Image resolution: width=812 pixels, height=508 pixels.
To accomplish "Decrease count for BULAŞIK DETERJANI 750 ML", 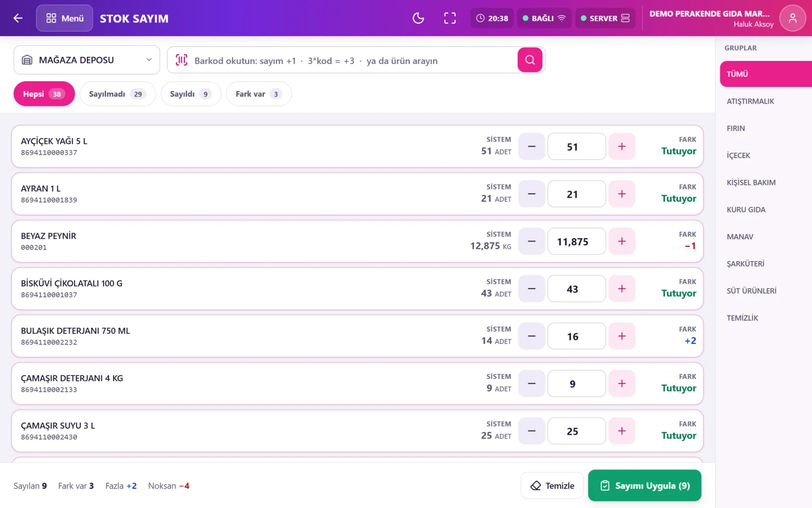I will (x=531, y=336).
